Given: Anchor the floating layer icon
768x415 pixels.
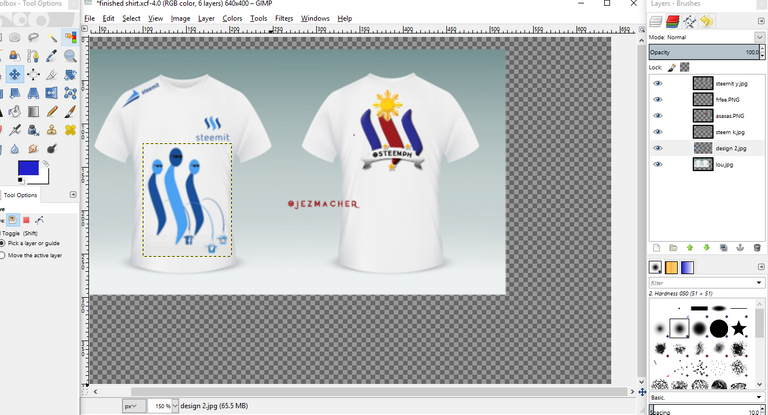Looking at the screenshot, I should tap(740, 248).
